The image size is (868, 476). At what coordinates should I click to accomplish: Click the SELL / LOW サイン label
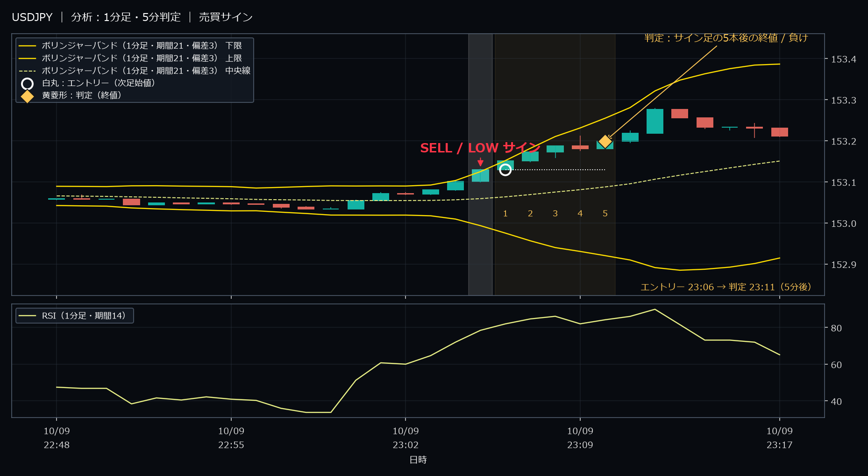click(480, 148)
